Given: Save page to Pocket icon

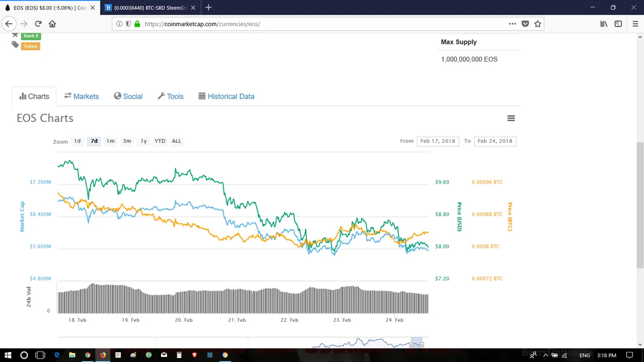Looking at the screenshot, I should coord(525,24).
